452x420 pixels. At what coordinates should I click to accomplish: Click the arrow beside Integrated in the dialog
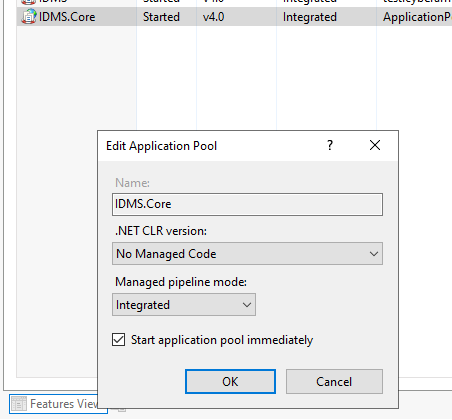click(247, 305)
